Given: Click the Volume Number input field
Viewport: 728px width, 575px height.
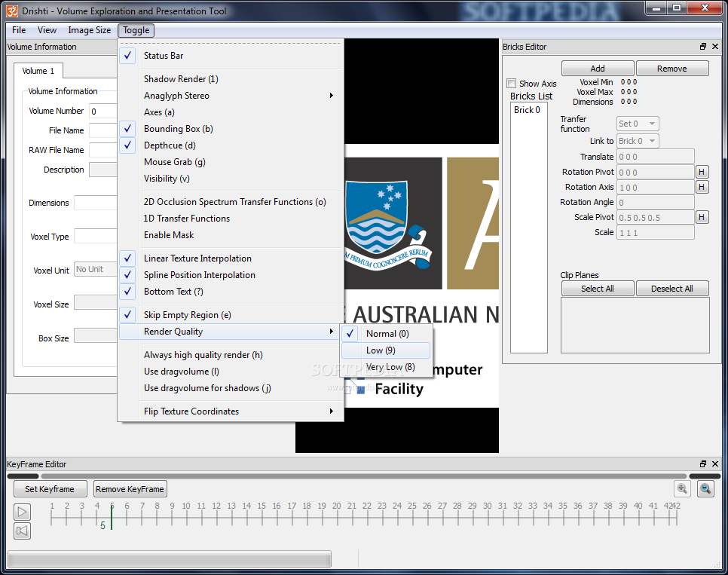Looking at the screenshot, I should 103,111.
